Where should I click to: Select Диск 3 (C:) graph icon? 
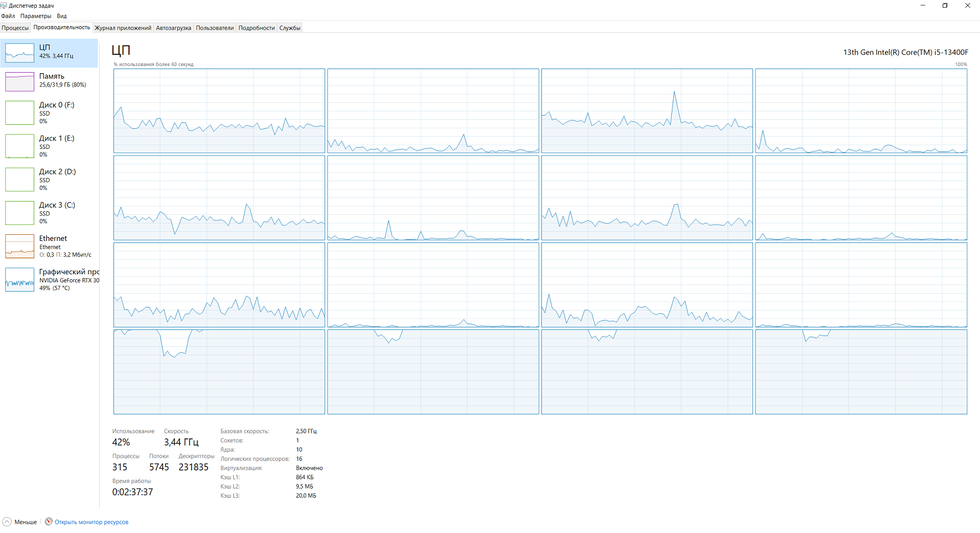click(19, 213)
